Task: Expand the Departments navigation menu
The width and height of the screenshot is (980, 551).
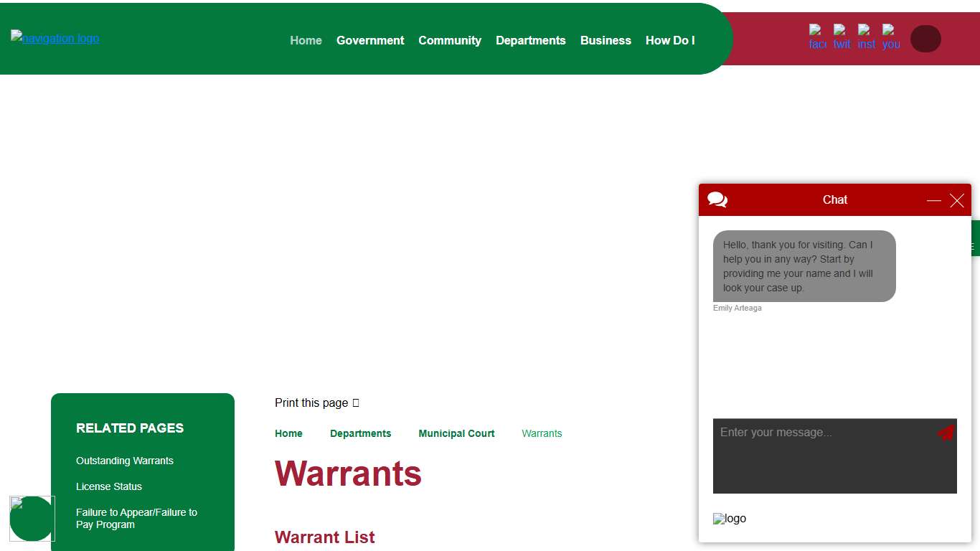Action: point(531,41)
